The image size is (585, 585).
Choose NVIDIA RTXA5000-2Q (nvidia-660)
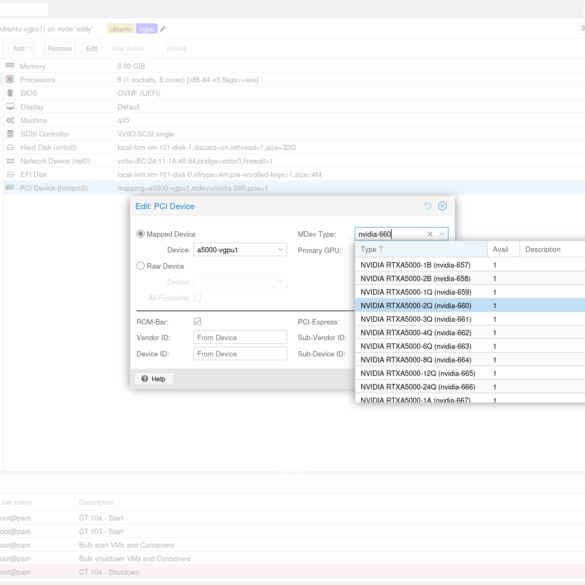pyautogui.click(x=470, y=306)
